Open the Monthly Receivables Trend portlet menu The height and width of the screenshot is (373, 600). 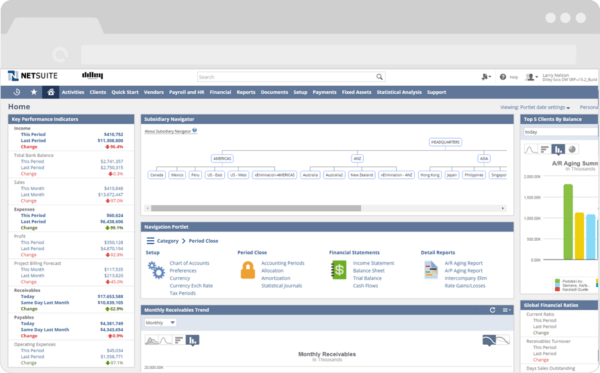click(x=507, y=310)
